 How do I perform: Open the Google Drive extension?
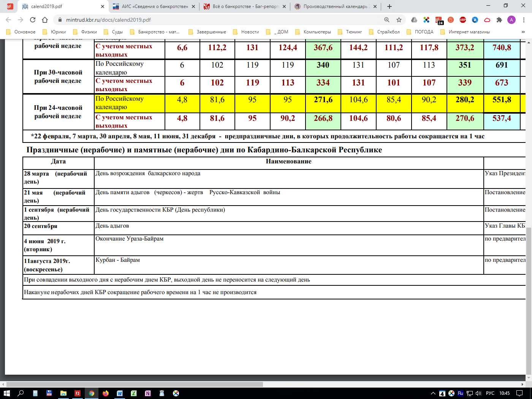[414, 20]
